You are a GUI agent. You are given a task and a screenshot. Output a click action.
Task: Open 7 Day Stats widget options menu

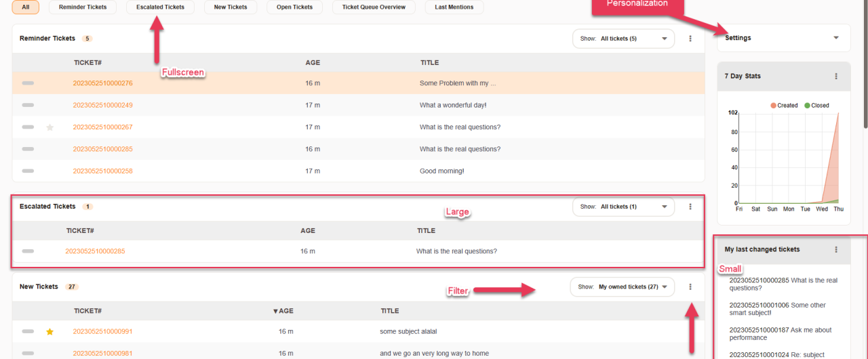point(836,77)
